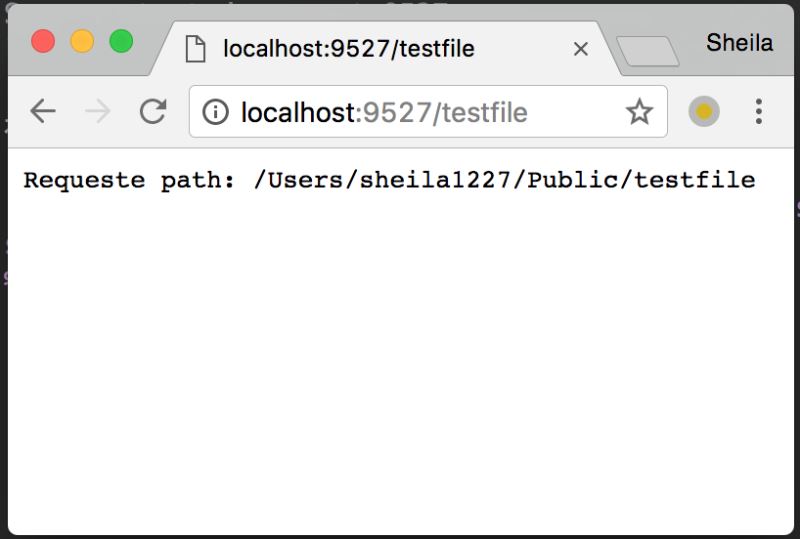The image size is (800, 539).
Task: Click the forward navigation arrow
Action: (x=98, y=111)
